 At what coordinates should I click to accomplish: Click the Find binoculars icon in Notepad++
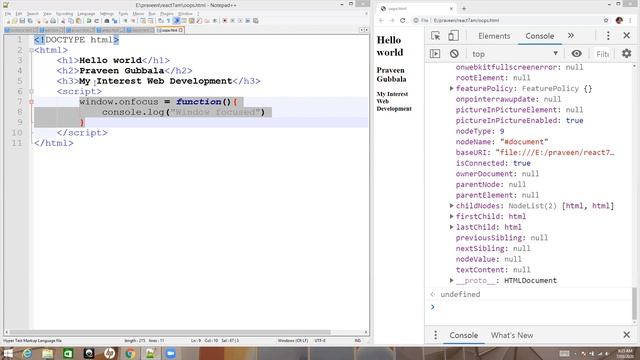click(x=107, y=21)
